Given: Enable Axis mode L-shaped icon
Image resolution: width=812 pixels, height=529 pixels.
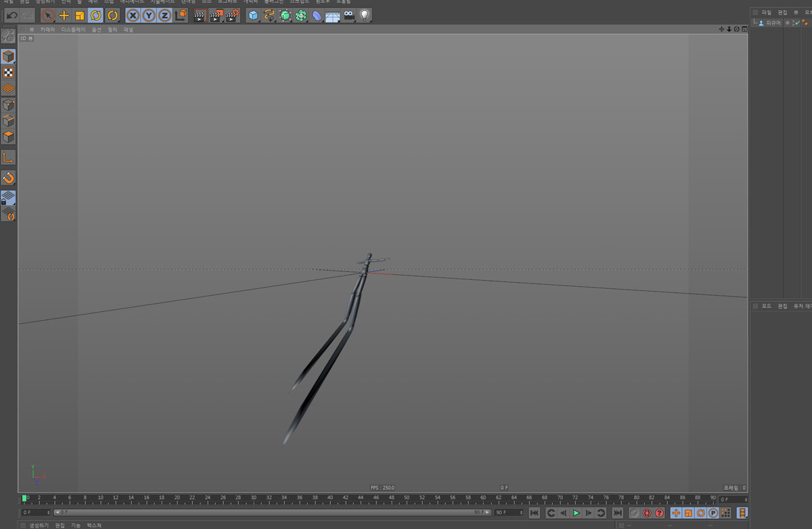Looking at the screenshot, I should [x=8, y=158].
